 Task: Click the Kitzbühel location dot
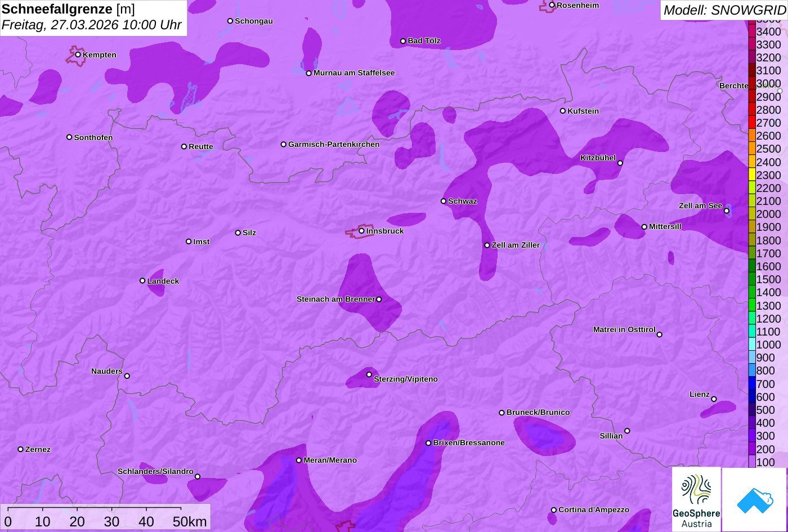(620, 163)
